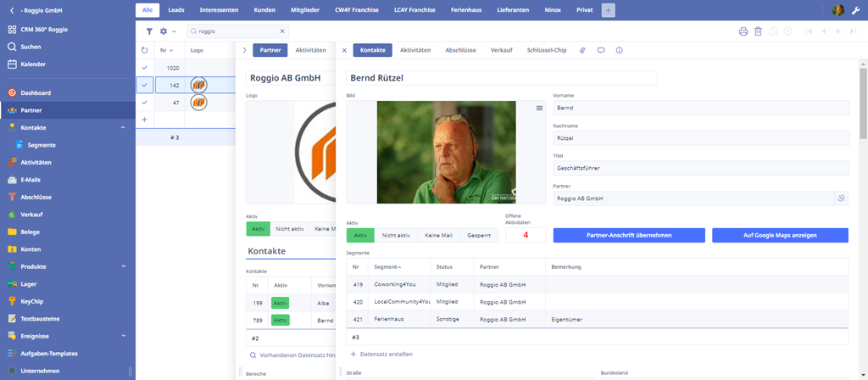Image resolution: width=868 pixels, height=380 pixels.
Task: Click the trash delete icon
Action: [x=759, y=31]
